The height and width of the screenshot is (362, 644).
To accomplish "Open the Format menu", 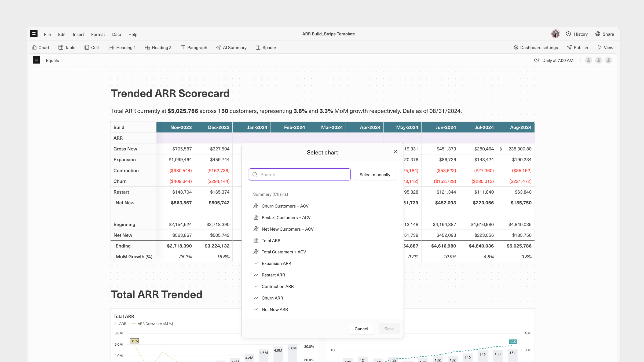I will click(x=98, y=34).
